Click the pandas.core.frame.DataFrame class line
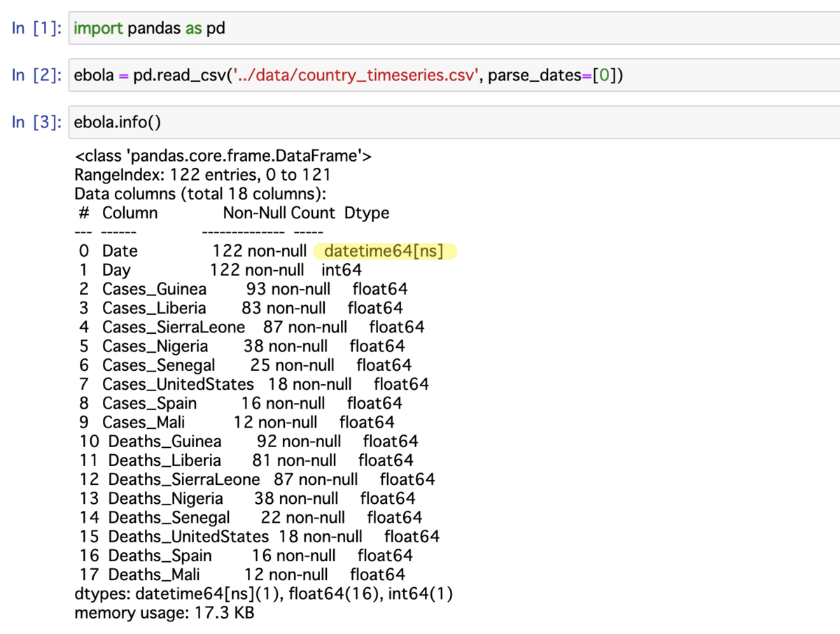The height and width of the screenshot is (634, 840). [223, 156]
